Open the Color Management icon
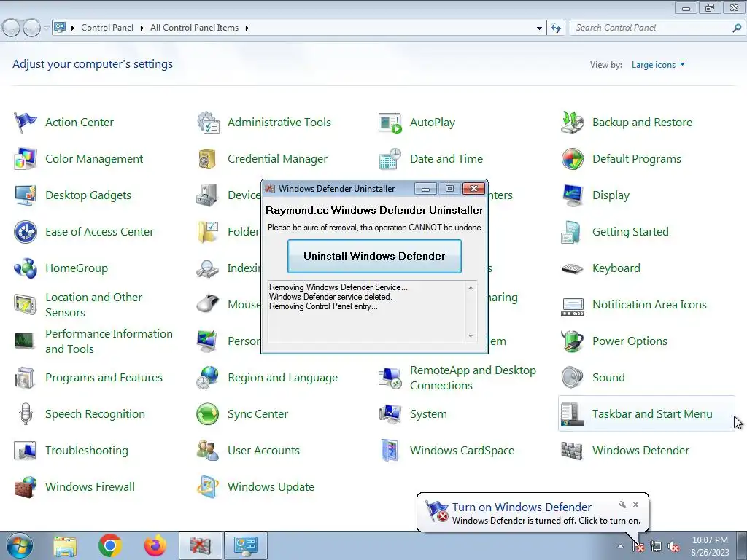 pyautogui.click(x=26, y=159)
